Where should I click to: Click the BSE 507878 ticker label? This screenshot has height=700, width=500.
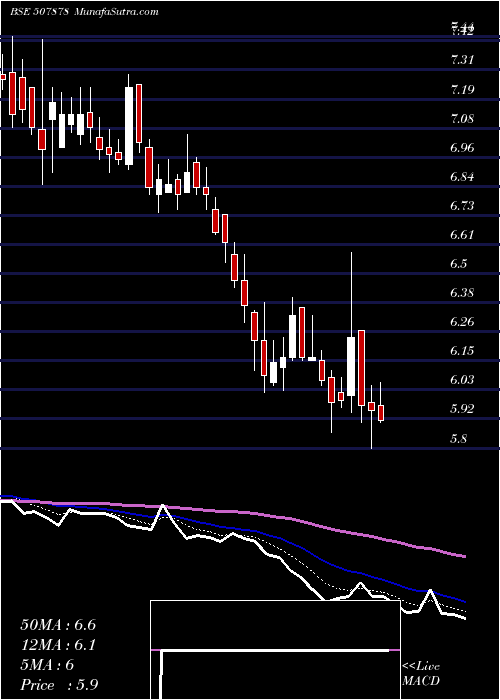(39, 12)
